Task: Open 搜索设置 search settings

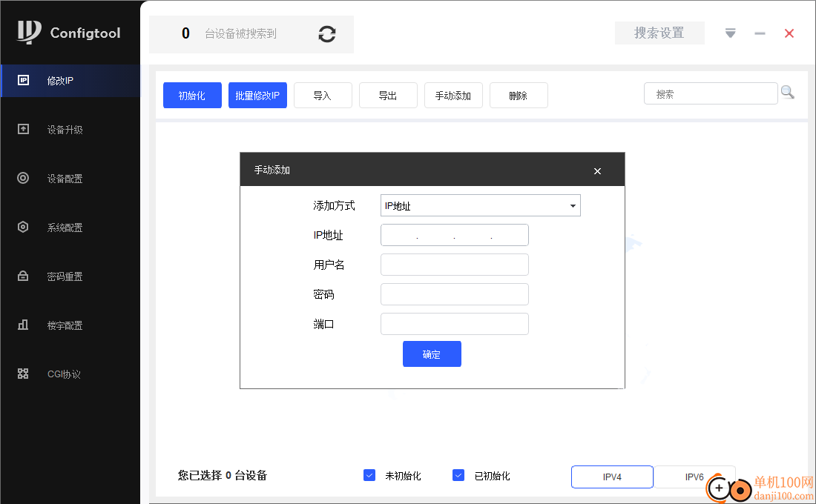Action: pos(659,33)
